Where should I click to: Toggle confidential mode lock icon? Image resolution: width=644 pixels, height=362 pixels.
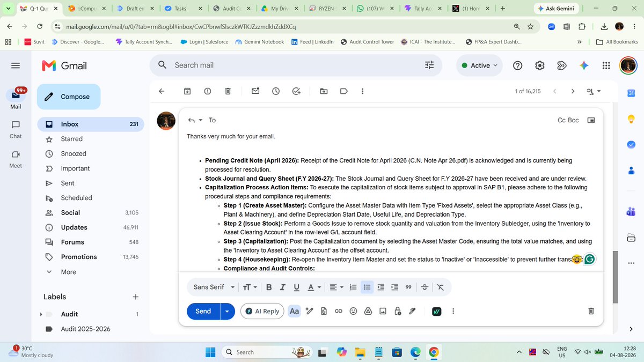(x=398, y=311)
